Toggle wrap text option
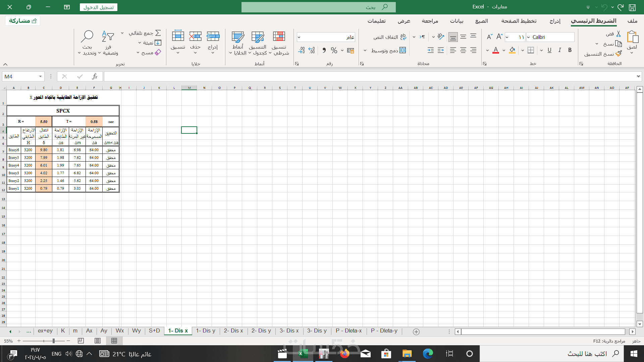The image size is (644, 362). pos(390,37)
